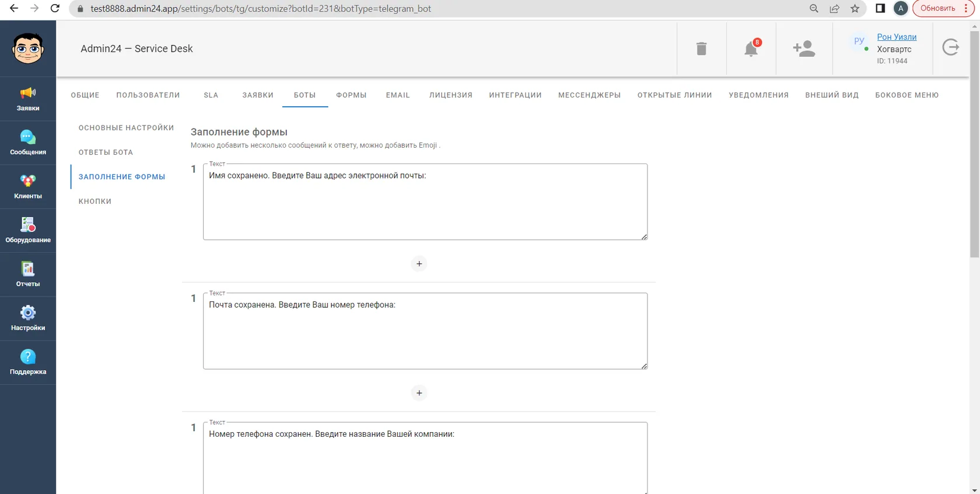Select the EMAIL settings tab
This screenshot has width=980, height=494.
tap(398, 95)
